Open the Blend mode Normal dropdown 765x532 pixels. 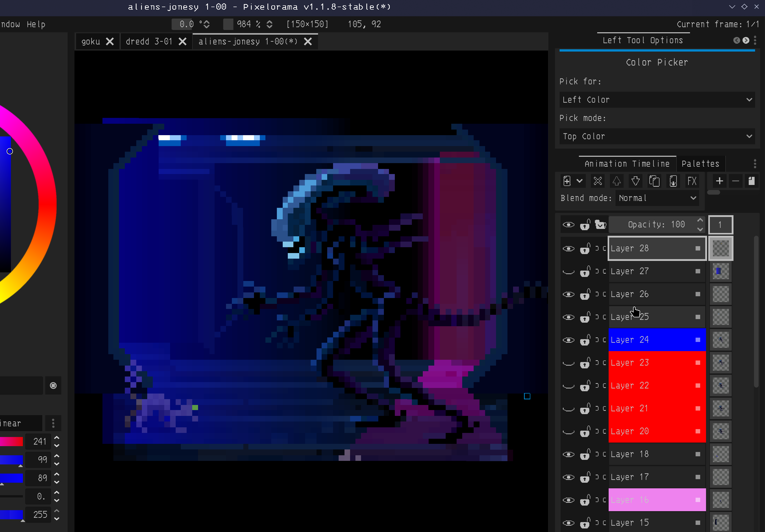pyautogui.click(x=657, y=198)
